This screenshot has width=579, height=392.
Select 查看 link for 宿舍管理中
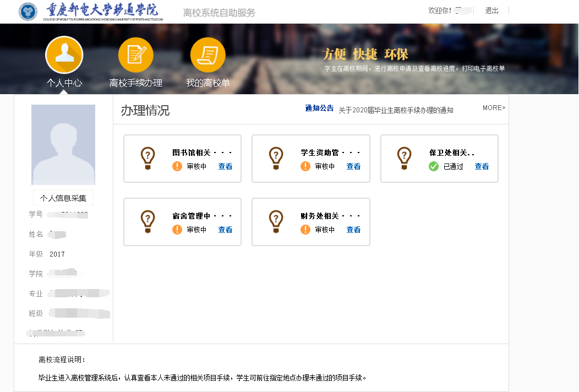225,230
